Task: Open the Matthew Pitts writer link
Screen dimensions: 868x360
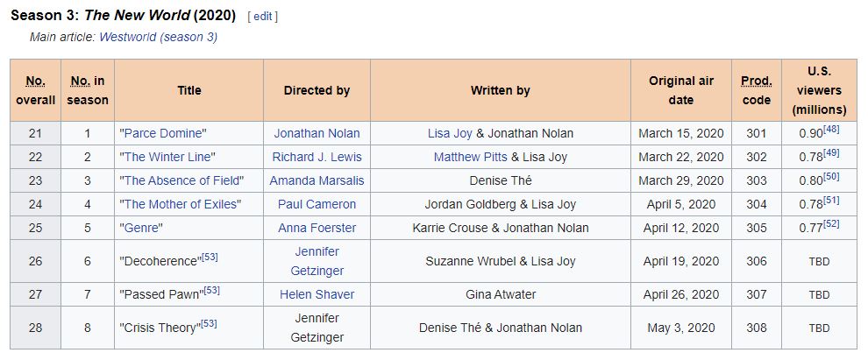Action: point(471,157)
